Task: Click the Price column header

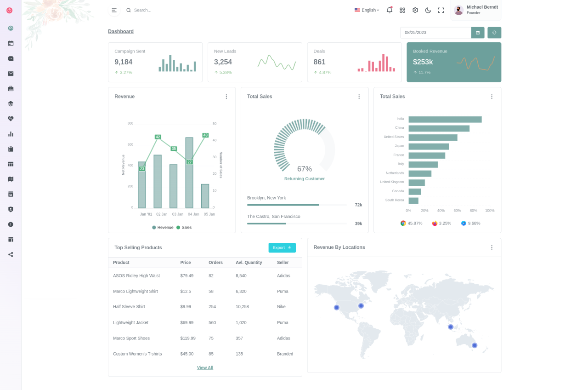Action: pos(186,263)
